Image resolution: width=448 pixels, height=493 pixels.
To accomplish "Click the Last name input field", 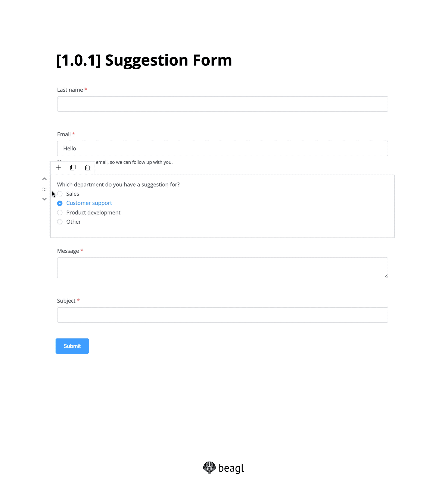I will [x=222, y=104].
